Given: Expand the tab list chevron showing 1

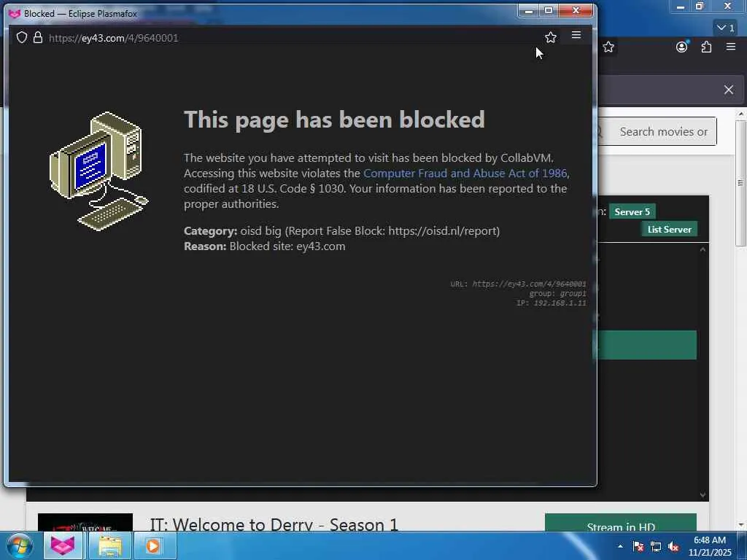Looking at the screenshot, I should 726,28.
